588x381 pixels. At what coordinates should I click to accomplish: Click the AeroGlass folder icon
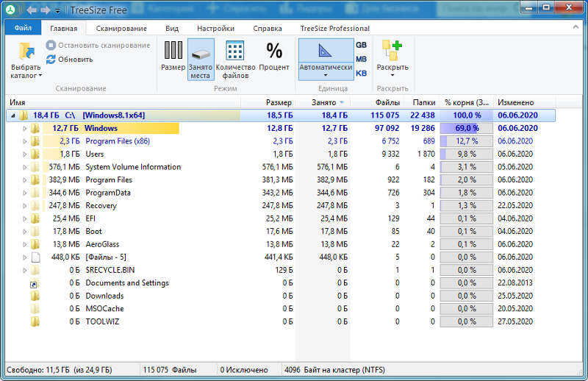[35, 244]
